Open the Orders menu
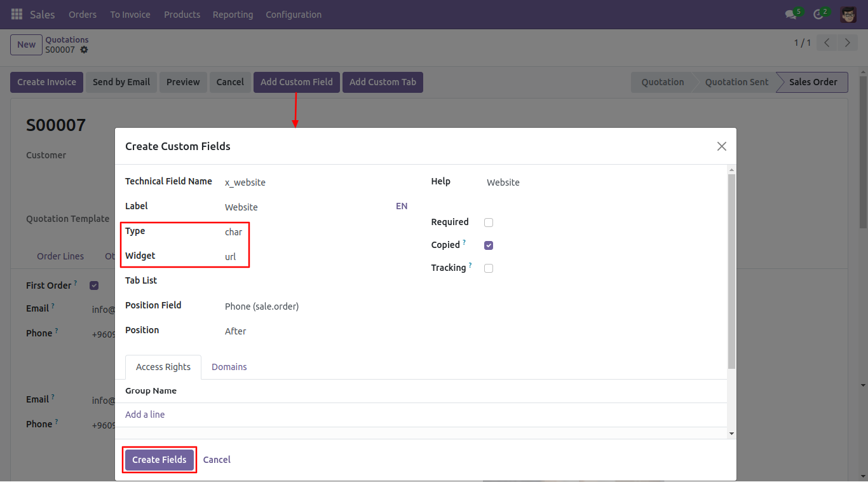The image size is (868, 482). pyautogui.click(x=83, y=14)
